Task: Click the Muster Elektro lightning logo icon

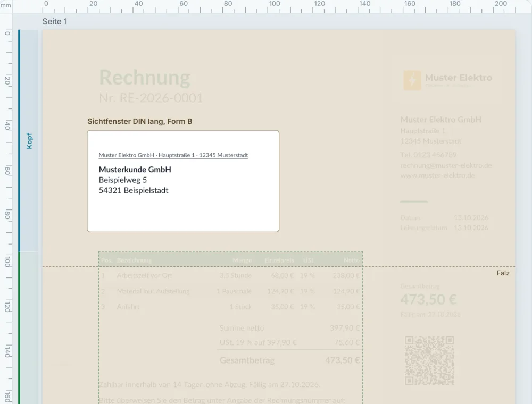Action: [x=412, y=80]
